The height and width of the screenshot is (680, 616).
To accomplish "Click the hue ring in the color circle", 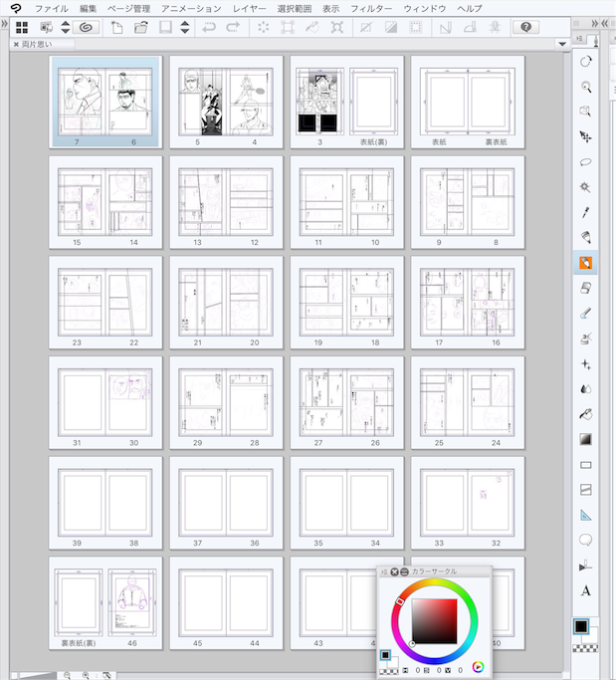I will tap(434, 584).
